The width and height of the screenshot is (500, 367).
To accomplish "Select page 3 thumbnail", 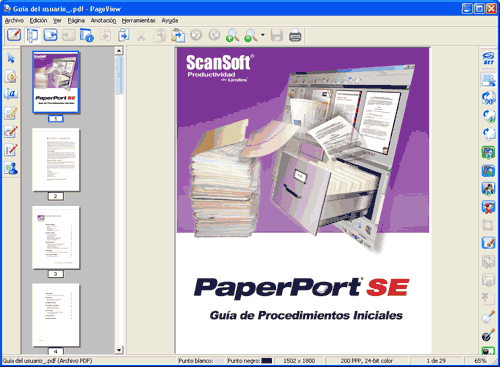I will (x=56, y=237).
